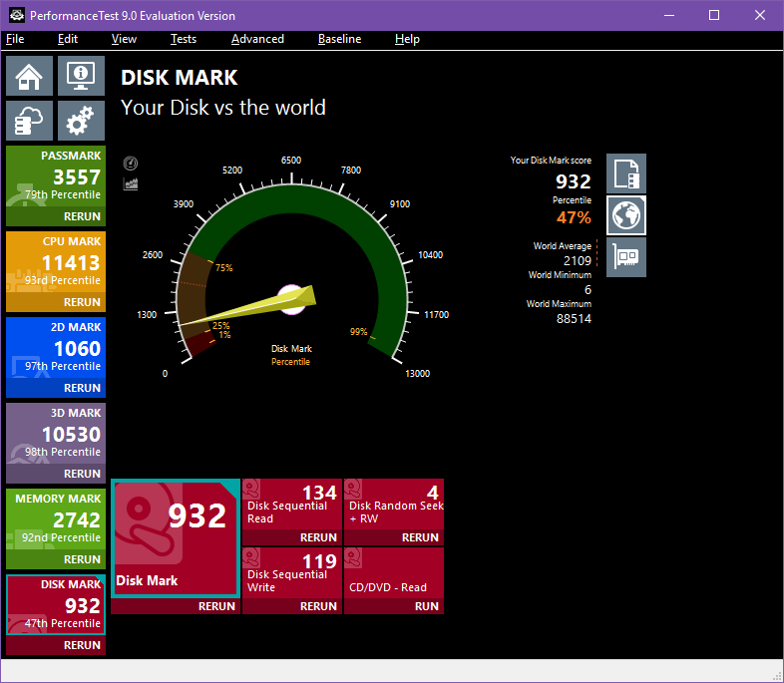Select the hardware card comparison icon

626,257
